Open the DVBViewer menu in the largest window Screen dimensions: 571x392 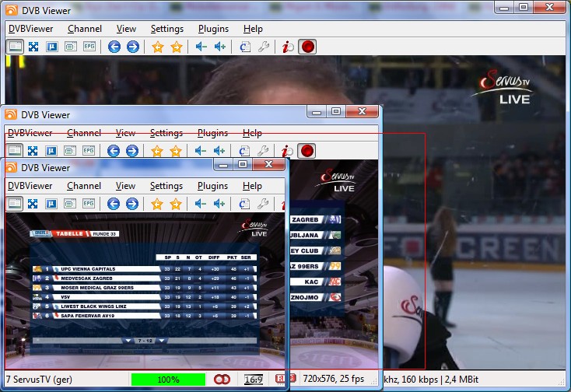31,29
